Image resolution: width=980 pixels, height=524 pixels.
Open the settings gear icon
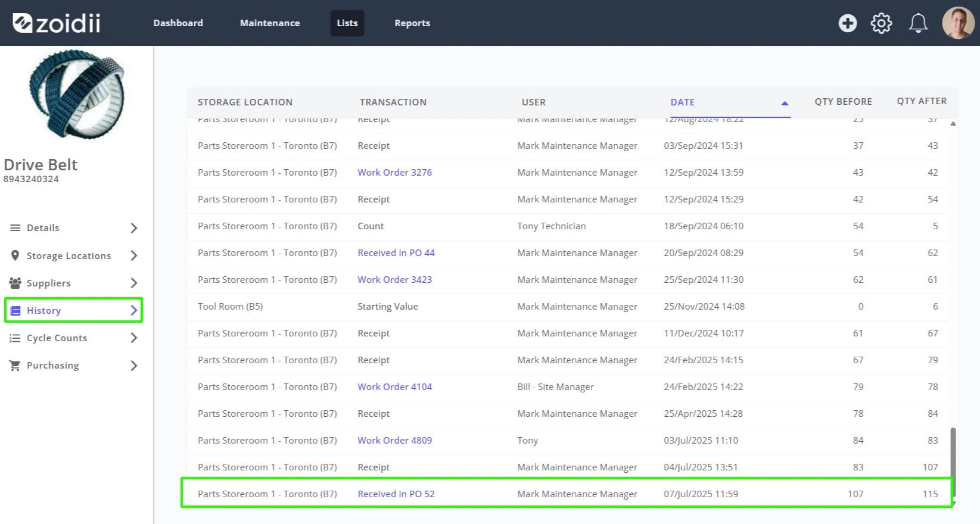[881, 23]
